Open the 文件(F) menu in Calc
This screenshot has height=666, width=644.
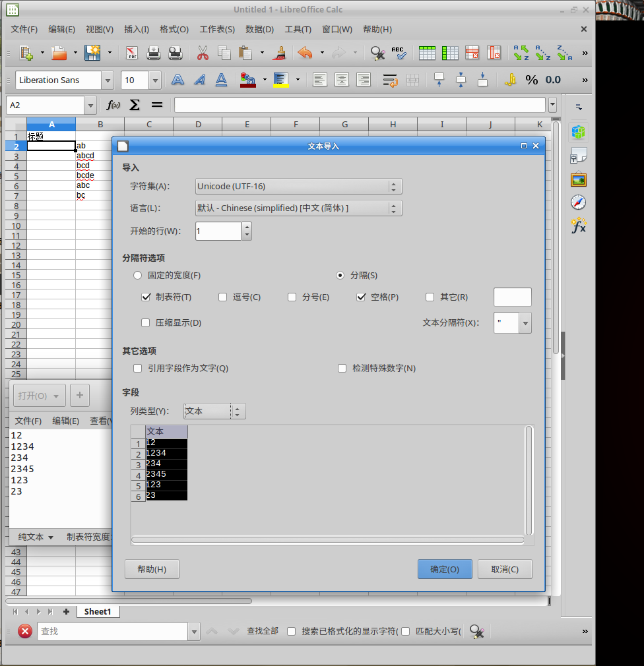click(24, 29)
